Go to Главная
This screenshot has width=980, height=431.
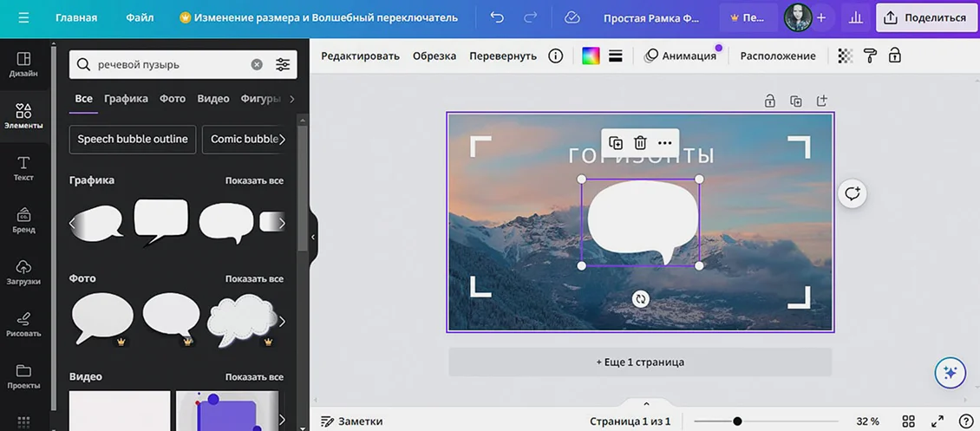76,17
